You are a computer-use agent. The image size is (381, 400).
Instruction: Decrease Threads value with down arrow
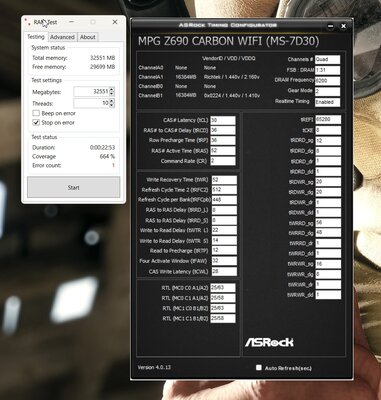pos(112,105)
